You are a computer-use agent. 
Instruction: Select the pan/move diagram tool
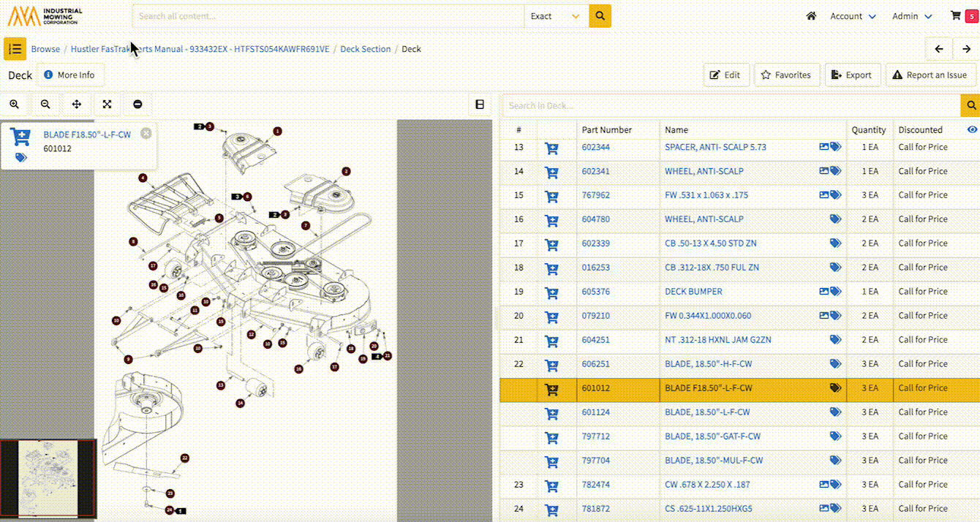pyautogui.click(x=77, y=105)
